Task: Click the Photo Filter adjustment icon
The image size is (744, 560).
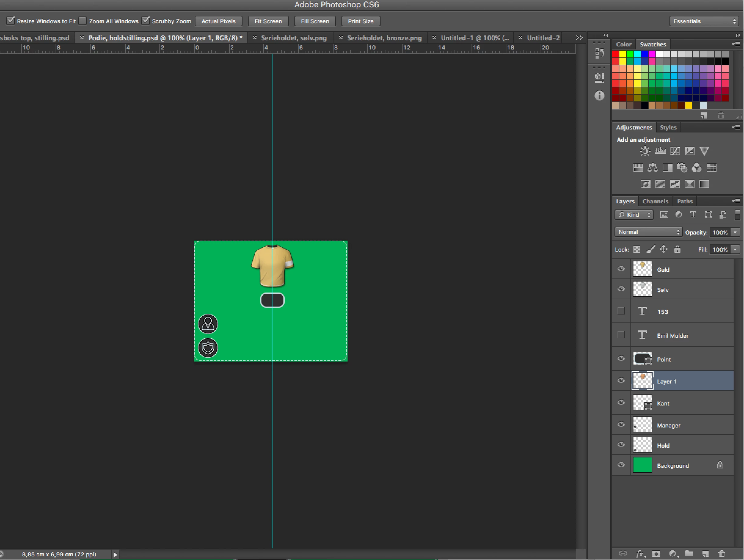Action: pyautogui.click(x=682, y=168)
